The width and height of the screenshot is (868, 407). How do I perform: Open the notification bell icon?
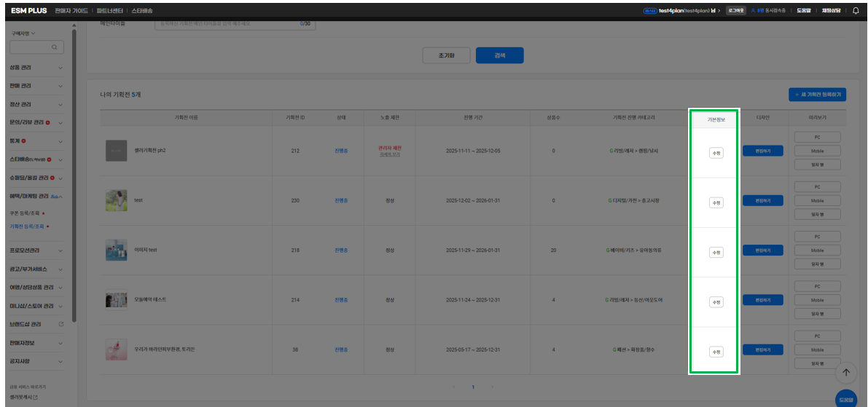coord(856,10)
